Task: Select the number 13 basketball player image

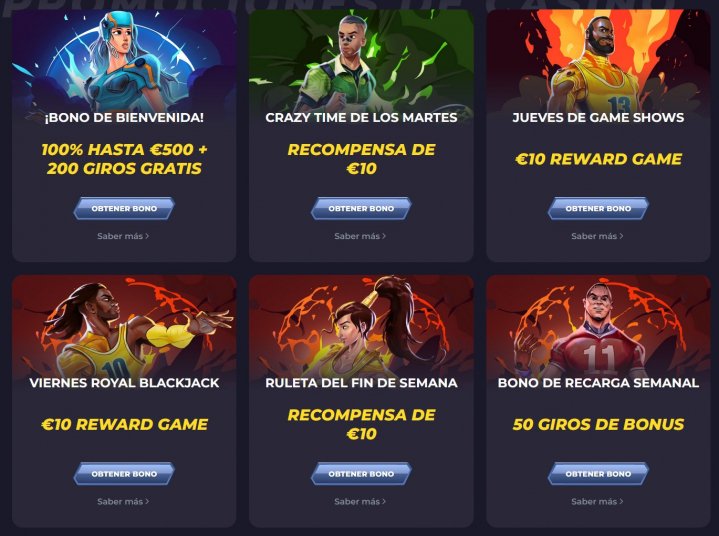Action: pyautogui.click(x=598, y=60)
